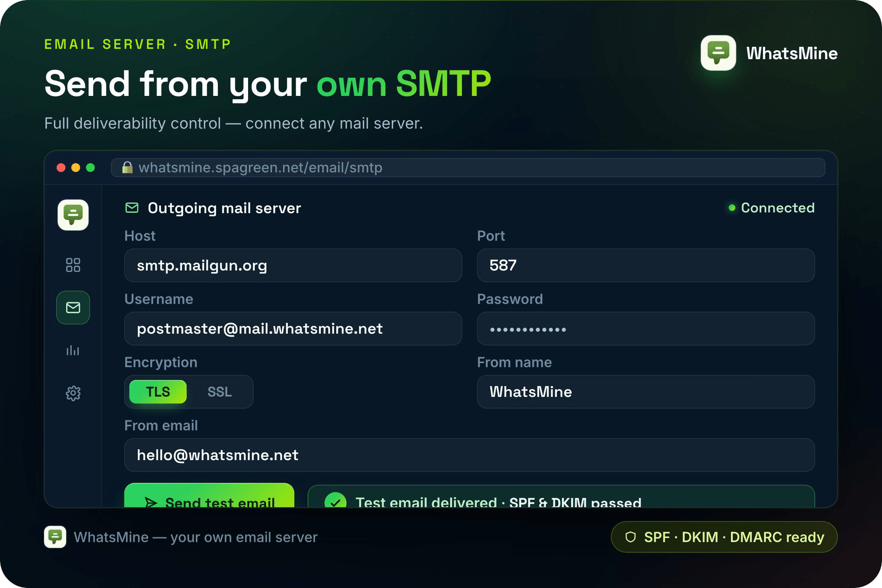This screenshot has width=882, height=588.
Task: Click the green window maximize dot
Action: tap(90, 168)
